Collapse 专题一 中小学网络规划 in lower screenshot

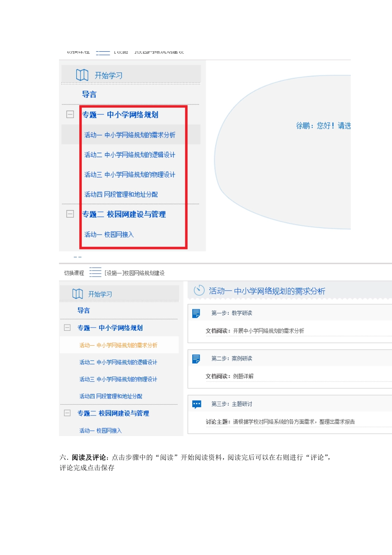pos(67,327)
